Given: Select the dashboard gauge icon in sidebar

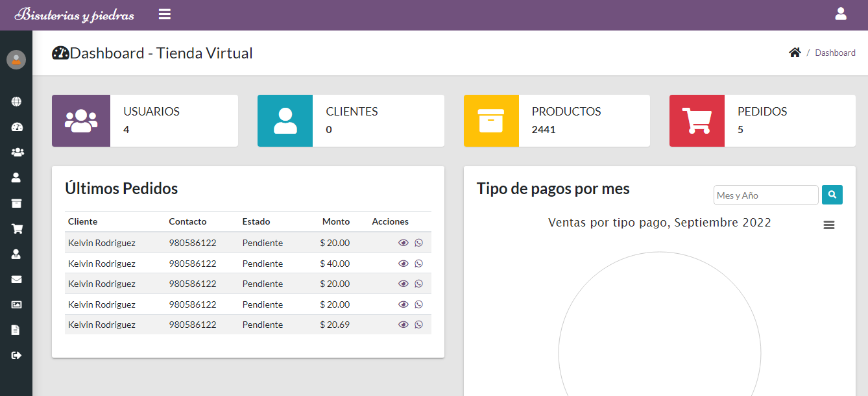Looking at the screenshot, I should coord(16,127).
